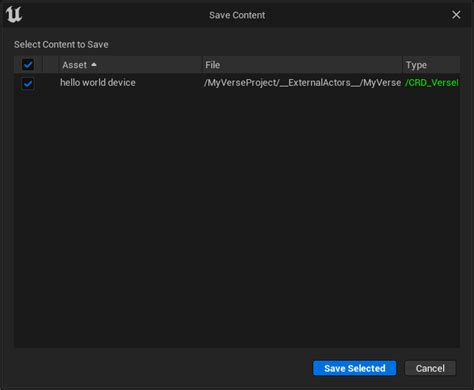Image resolution: width=474 pixels, height=390 pixels.
Task: Close the Save Content window
Action: click(x=456, y=15)
